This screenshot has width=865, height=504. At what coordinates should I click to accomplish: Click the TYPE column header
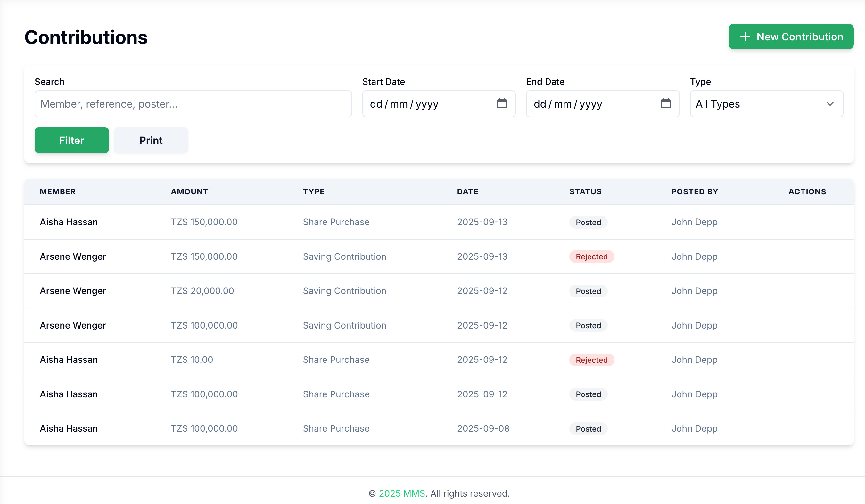(x=314, y=191)
